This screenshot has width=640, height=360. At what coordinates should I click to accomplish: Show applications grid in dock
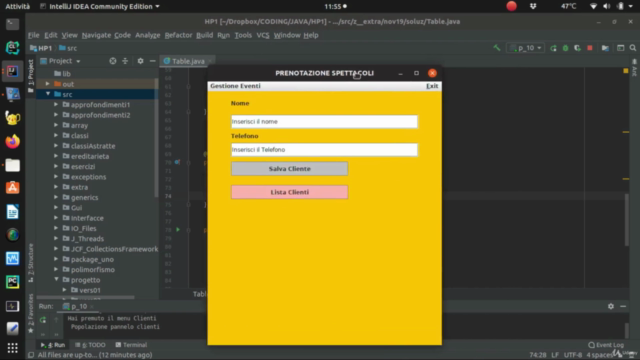click(12, 348)
